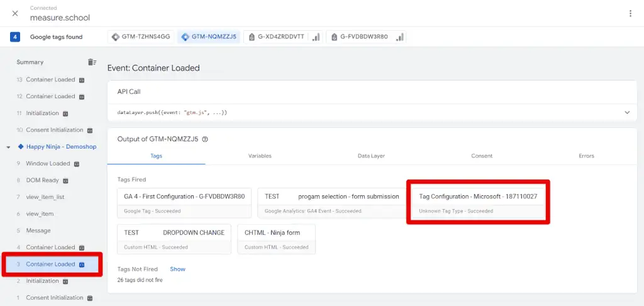This screenshot has height=306, width=644.
Task: Open the GA 4 - First Configuration tag card
Action: (x=184, y=203)
